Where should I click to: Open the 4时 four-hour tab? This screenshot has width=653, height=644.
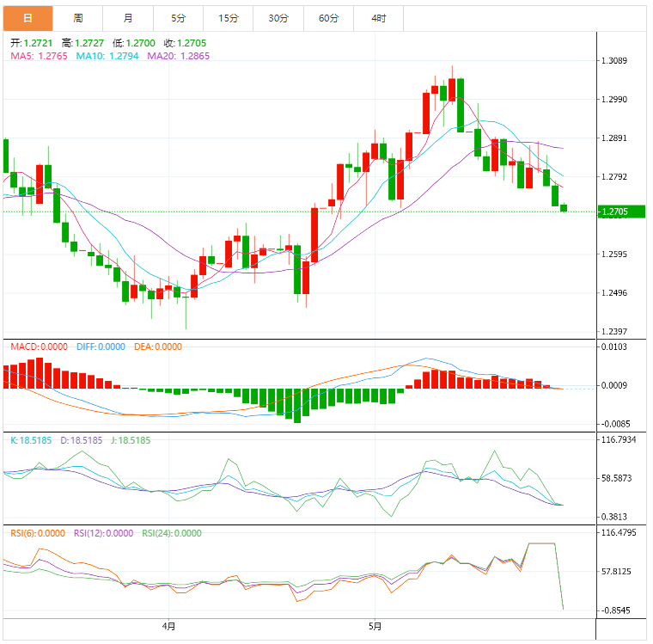point(378,18)
